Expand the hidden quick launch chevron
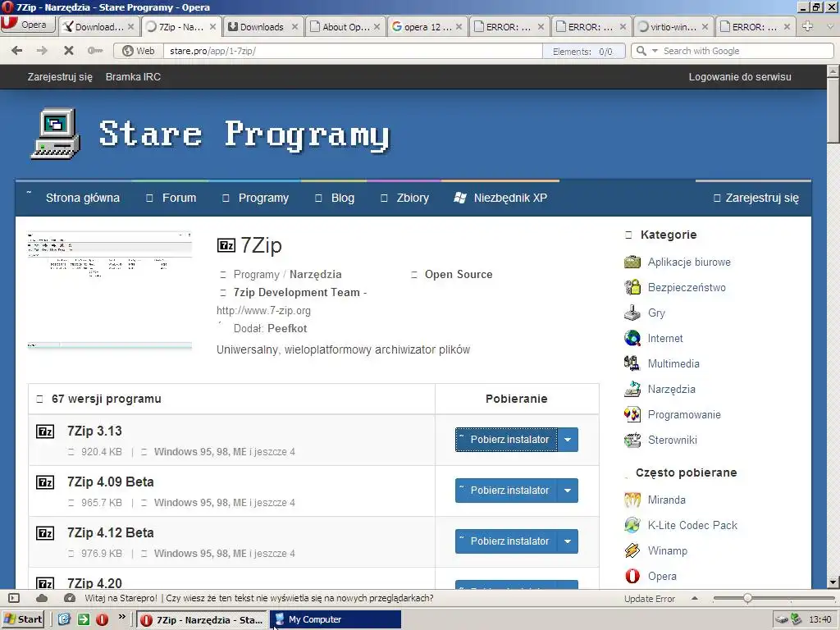 [x=122, y=617]
